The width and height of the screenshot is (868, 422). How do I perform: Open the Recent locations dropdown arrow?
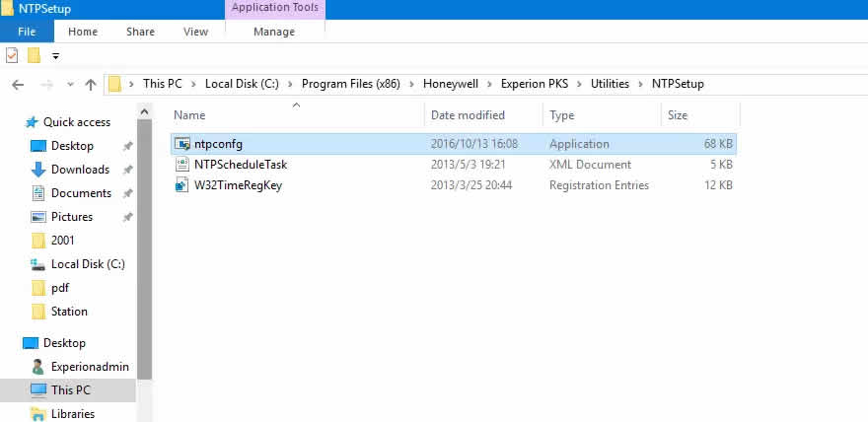(x=70, y=85)
